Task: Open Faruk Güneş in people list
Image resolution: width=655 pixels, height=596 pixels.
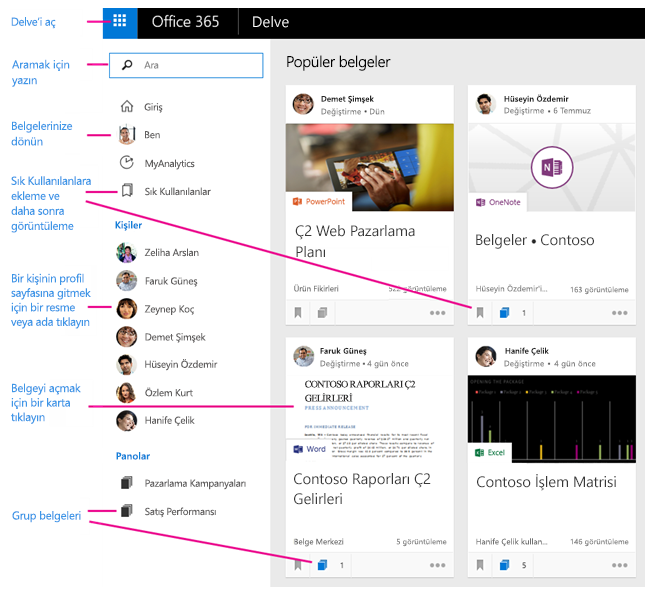Action: [x=171, y=281]
